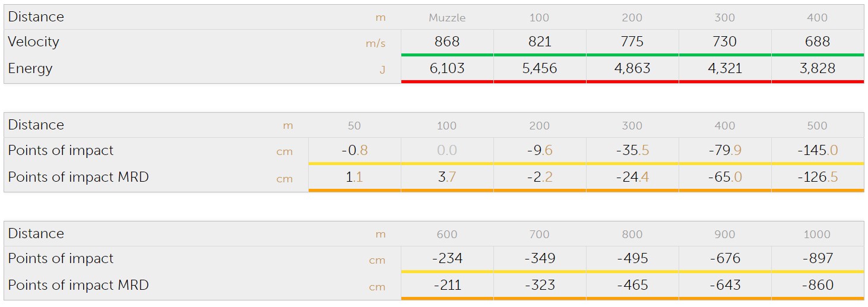The image size is (868, 307).
Task: Click the 50 distance column header
Action: (354, 126)
